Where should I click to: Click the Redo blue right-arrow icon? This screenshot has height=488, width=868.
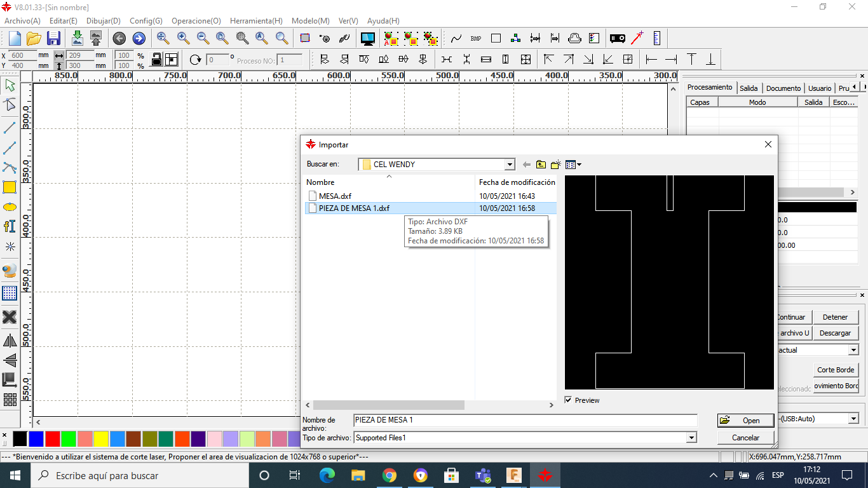pos(139,39)
